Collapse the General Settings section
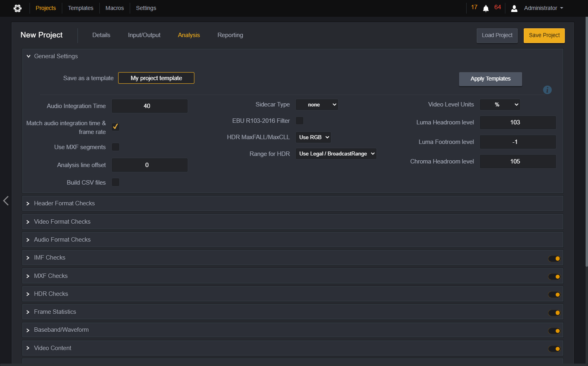588x366 pixels. coord(28,56)
